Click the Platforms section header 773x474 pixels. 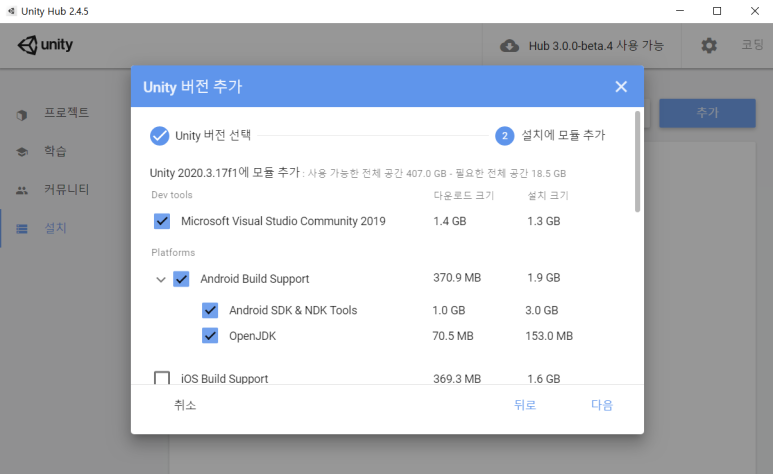point(173,253)
